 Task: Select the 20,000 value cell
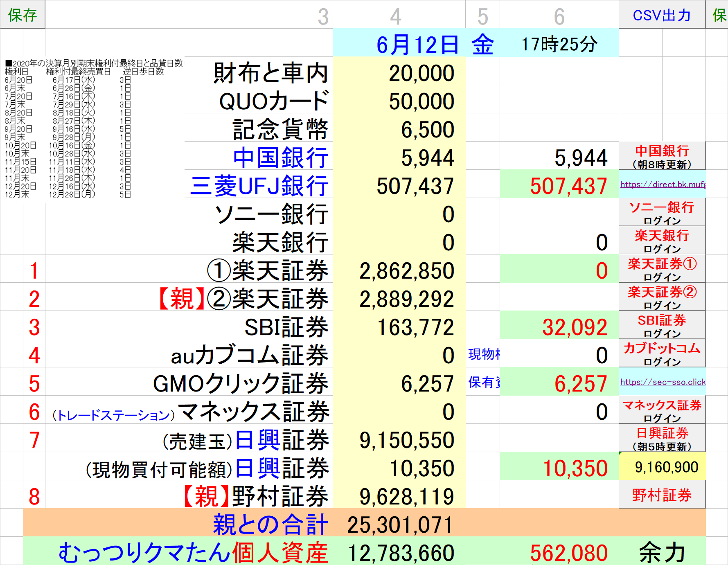(399, 71)
